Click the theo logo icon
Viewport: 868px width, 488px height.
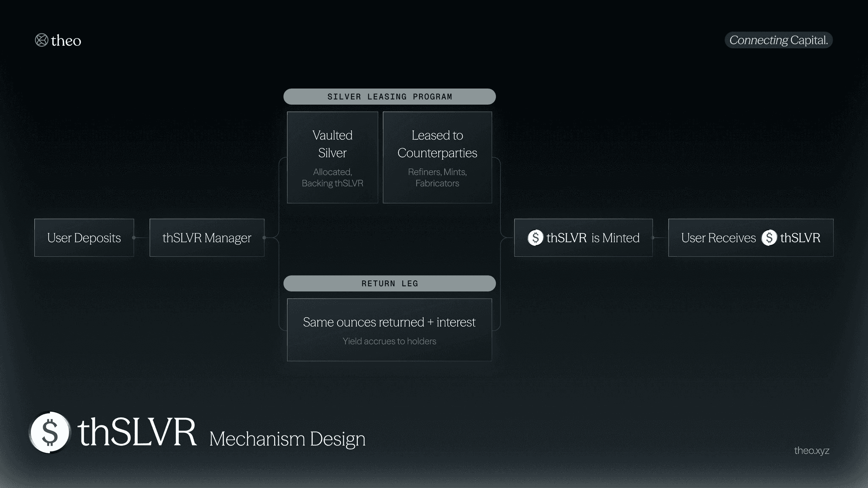click(41, 40)
